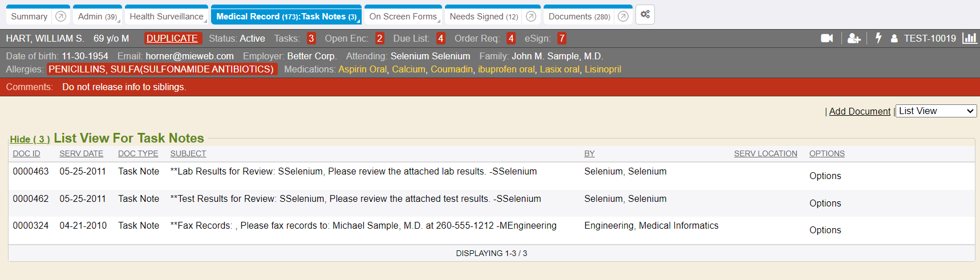
Task: Click the add-person icon in patient header
Action: tap(853, 38)
